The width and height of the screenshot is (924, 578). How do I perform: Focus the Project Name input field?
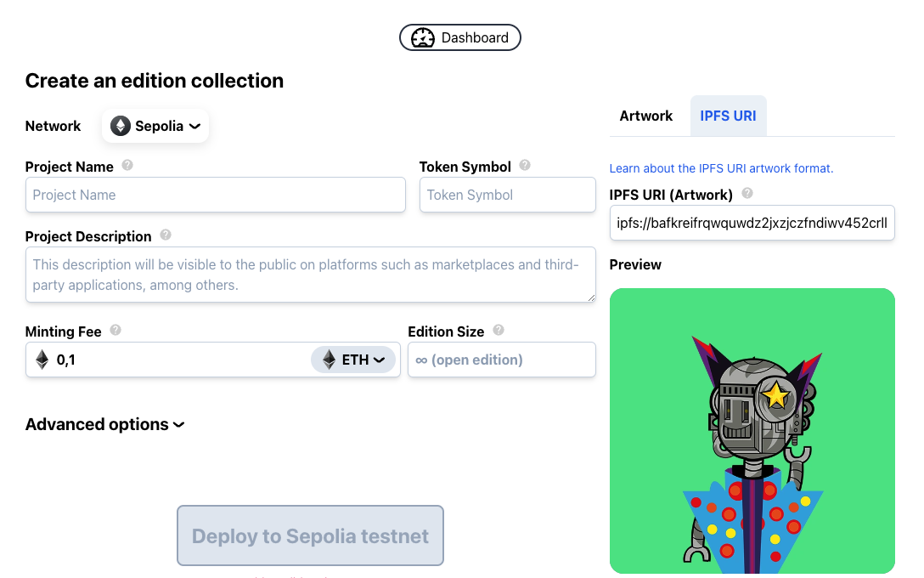coord(216,195)
